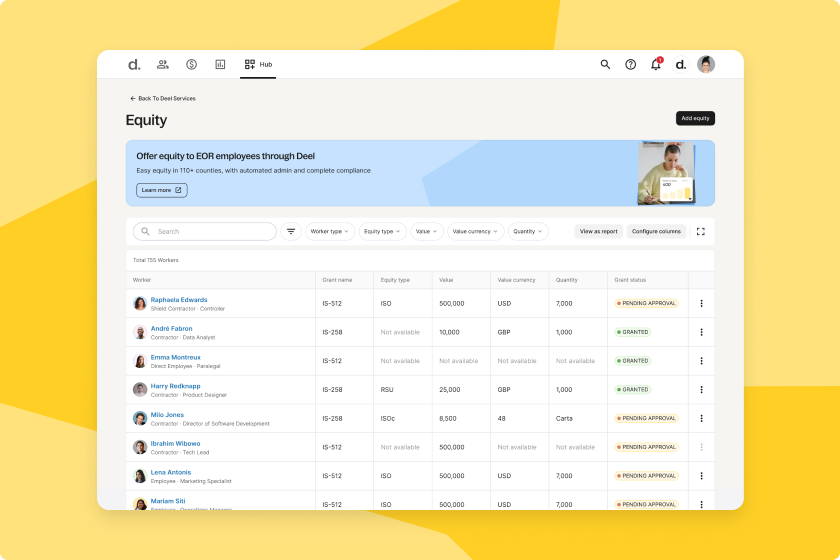This screenshot has width=840, height=560.
Task: Open Ibrahim Wibowo worker profile
Action: (x=176, y=444)
